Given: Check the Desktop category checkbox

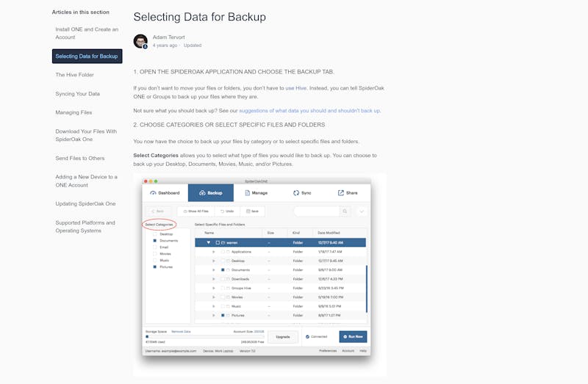Looking at the screenshot, I should coord(155,234).
